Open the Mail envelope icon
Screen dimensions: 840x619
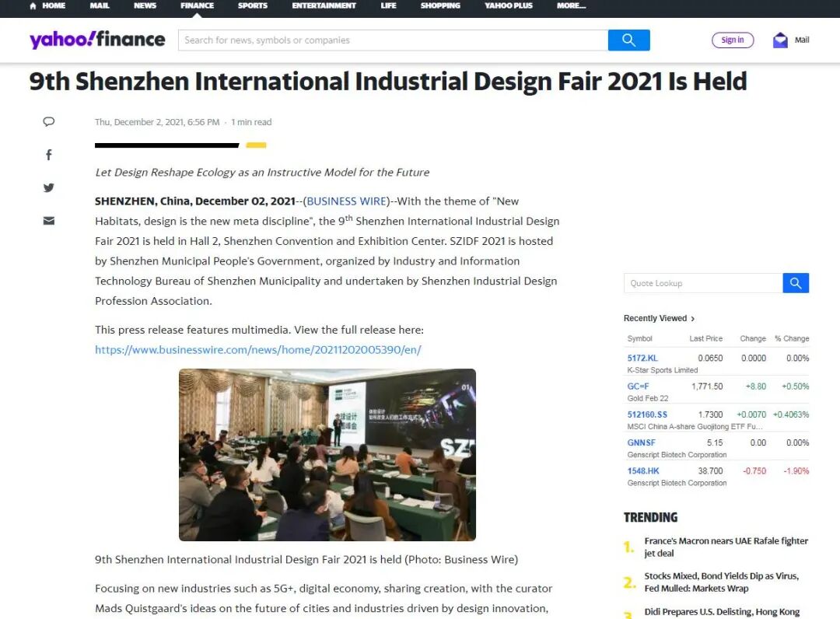[780, 40]
